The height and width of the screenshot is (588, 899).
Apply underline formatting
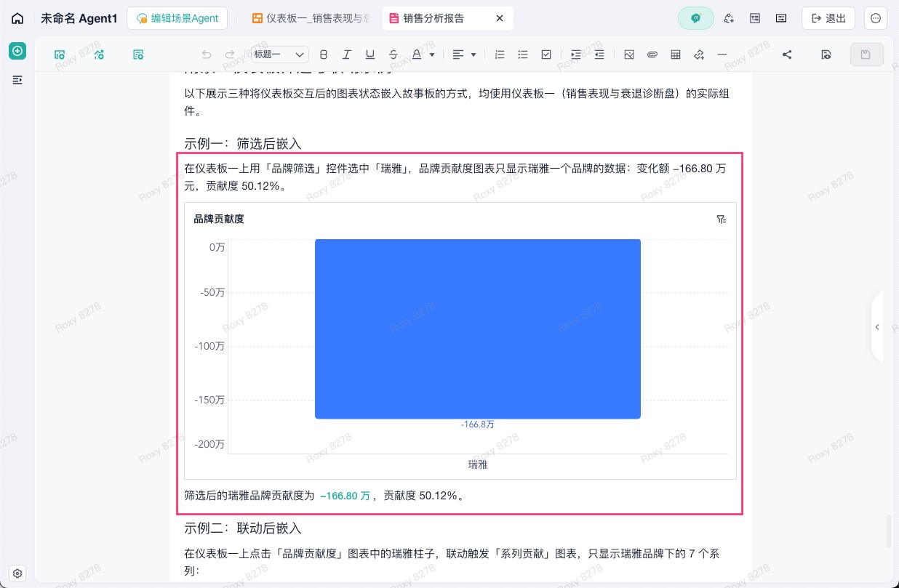pyautogui.click(x=370, y=55)
